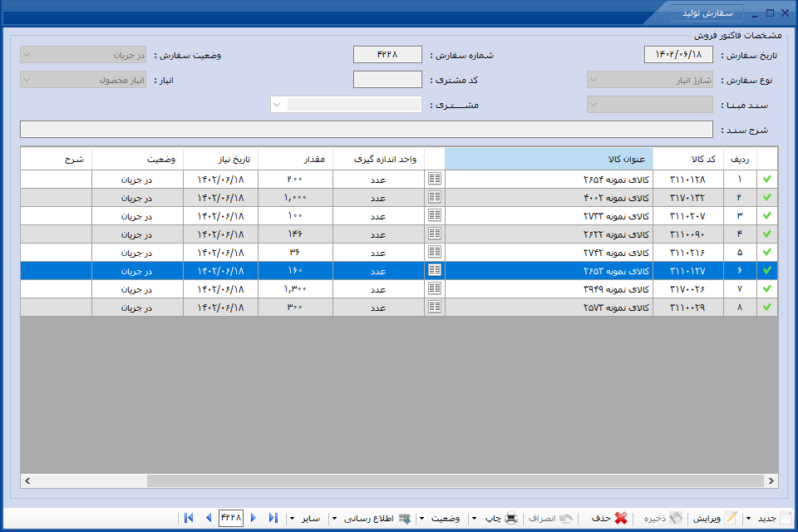Expand the انبار dropdown
The height and width of the screenshot is (532, 798).
click(x=27, y=80)
